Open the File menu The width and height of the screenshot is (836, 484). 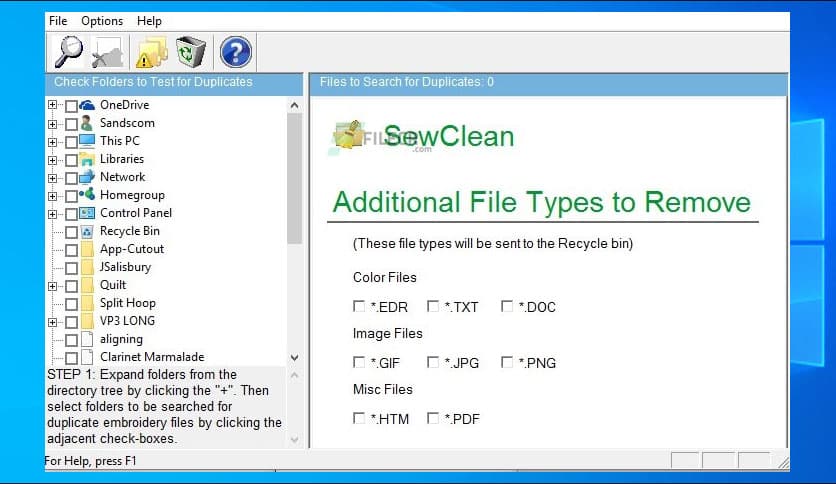[58, 21]
